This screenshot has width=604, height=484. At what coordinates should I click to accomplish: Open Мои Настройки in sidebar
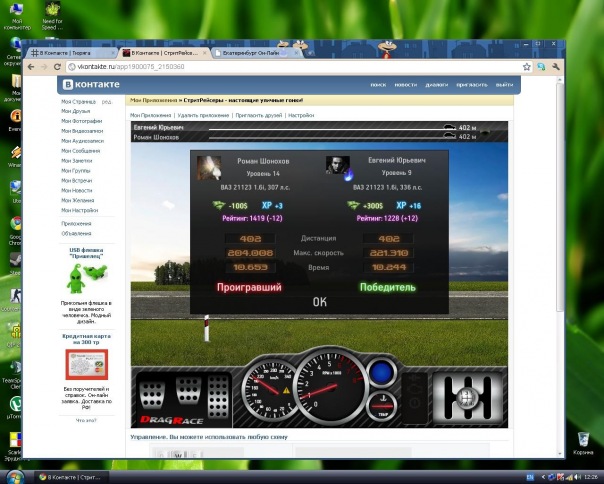point(79,210)
